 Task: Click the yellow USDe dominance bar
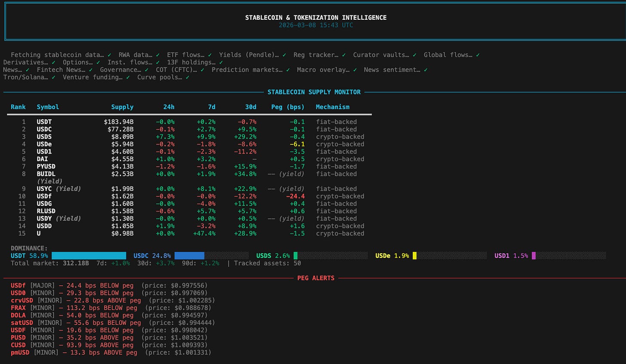(414, 256)
